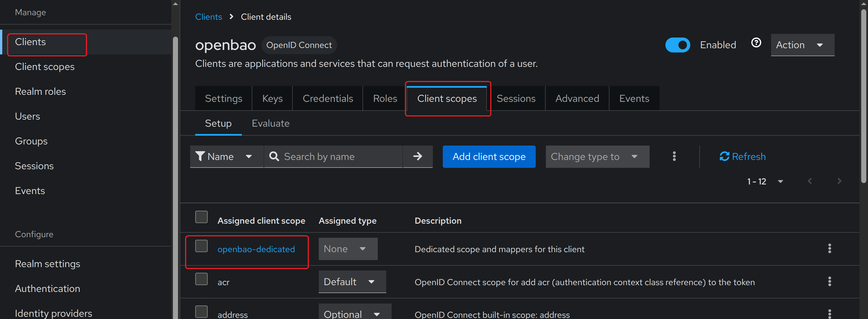Click the search arrow submit icon

click(x=418, y=157)
